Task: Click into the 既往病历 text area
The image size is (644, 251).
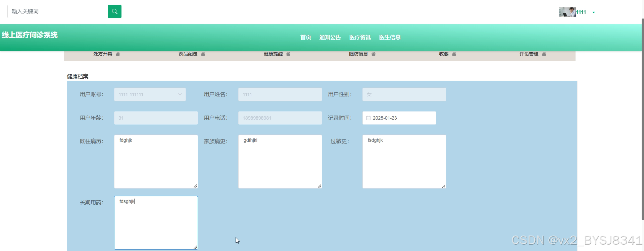Action: click(x=156, y=162)
